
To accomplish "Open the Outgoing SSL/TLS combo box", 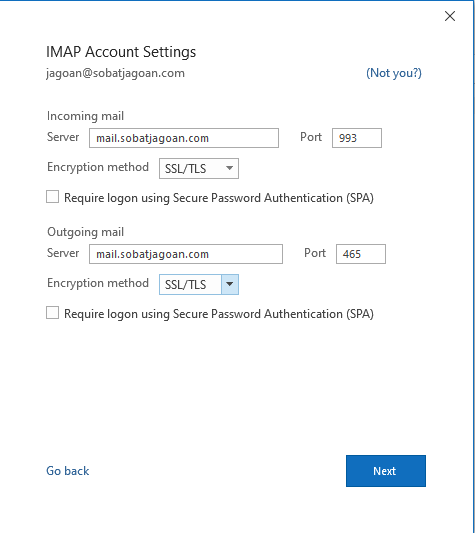I will (x=199, y=284).
